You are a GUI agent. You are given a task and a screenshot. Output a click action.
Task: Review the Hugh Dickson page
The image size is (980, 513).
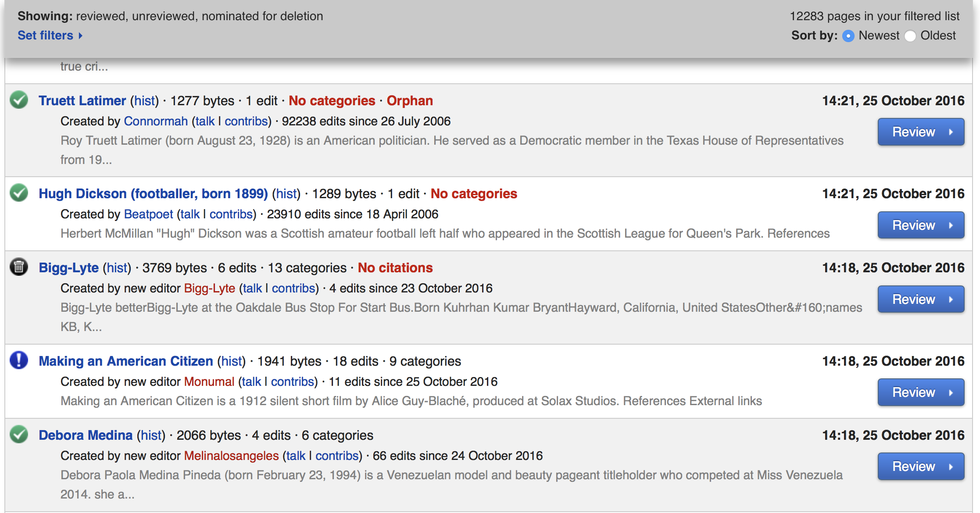921,225
